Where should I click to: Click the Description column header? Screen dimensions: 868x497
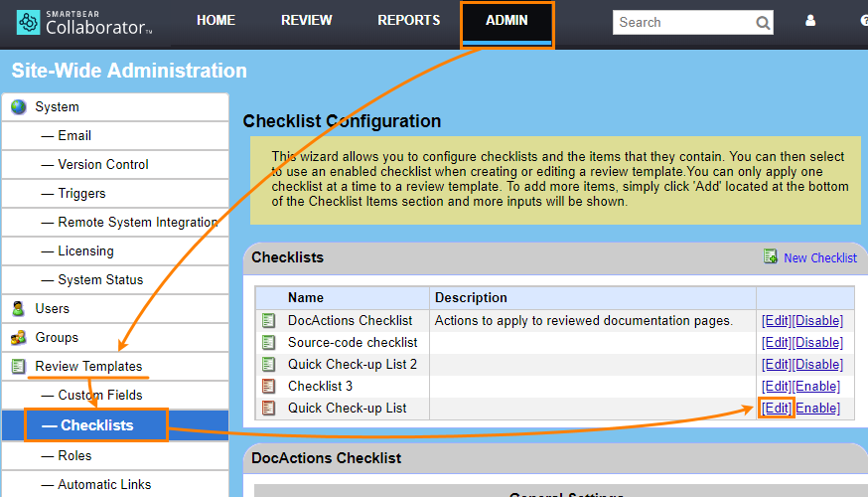click(471, 297)
